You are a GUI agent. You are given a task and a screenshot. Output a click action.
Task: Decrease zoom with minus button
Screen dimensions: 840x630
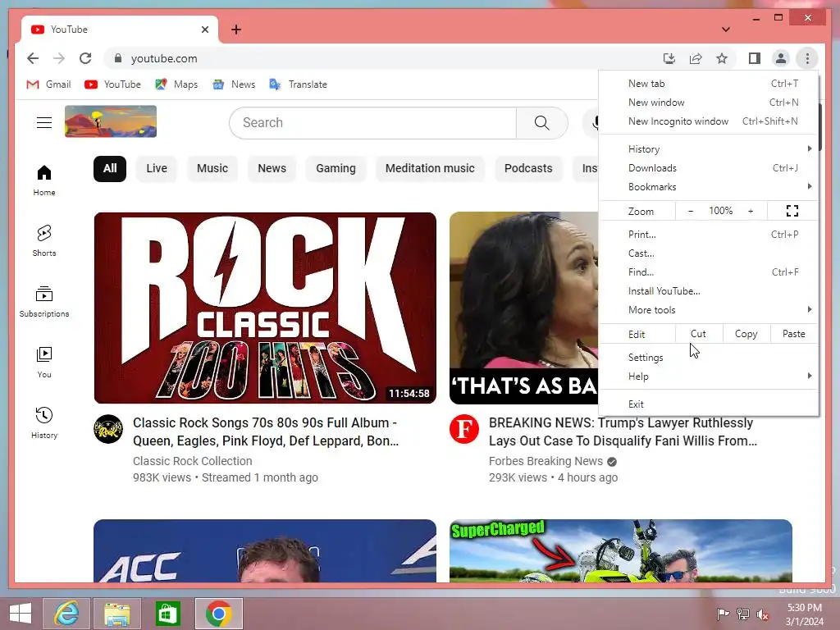[691, 211]
